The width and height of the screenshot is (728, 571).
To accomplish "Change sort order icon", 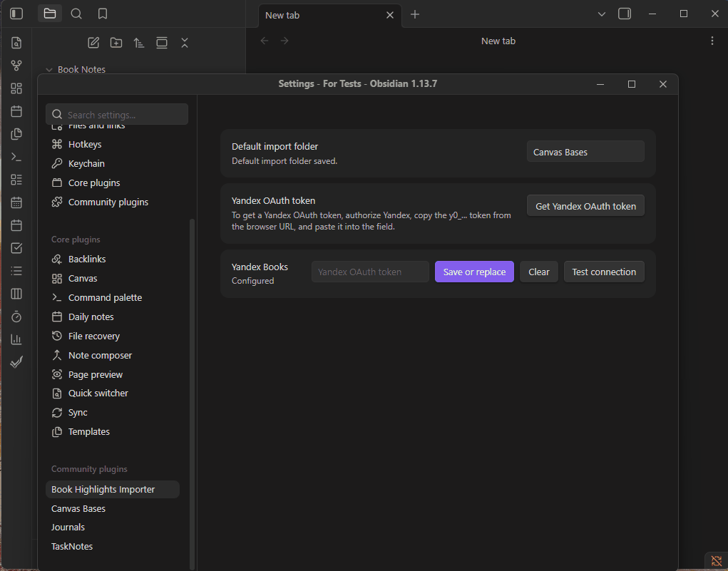I will pyautogui.click(x=139, y=43).
